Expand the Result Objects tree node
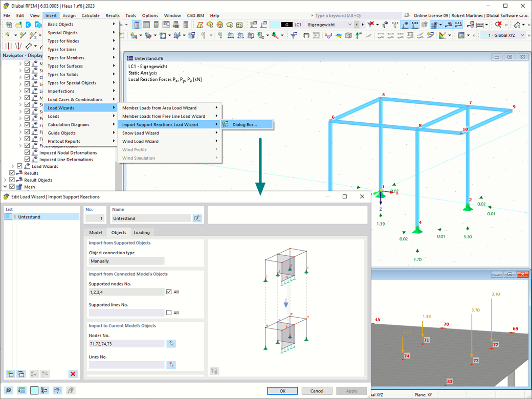Screen dimensions: 532x399 tap(6, 180)
